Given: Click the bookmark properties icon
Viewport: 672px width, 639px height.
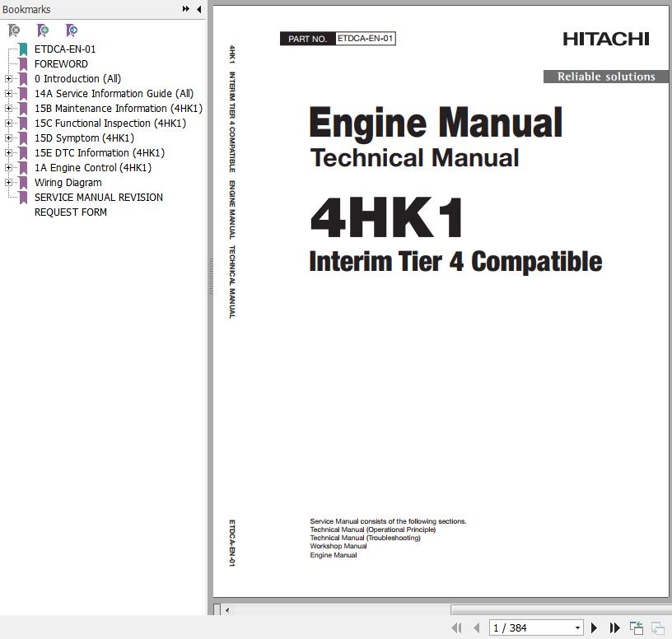Looking at the screenshot, I should (x=72, y=30).
